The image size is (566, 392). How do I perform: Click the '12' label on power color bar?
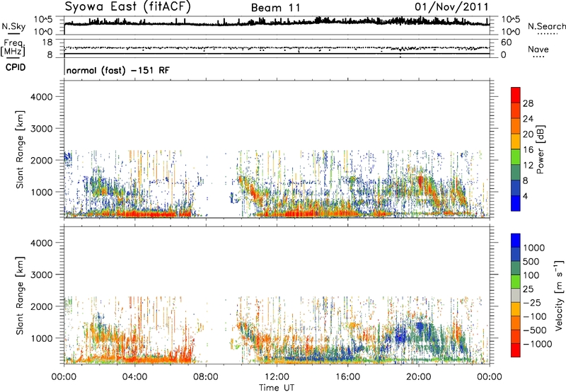pyautogui.click(x=528, y=166)
